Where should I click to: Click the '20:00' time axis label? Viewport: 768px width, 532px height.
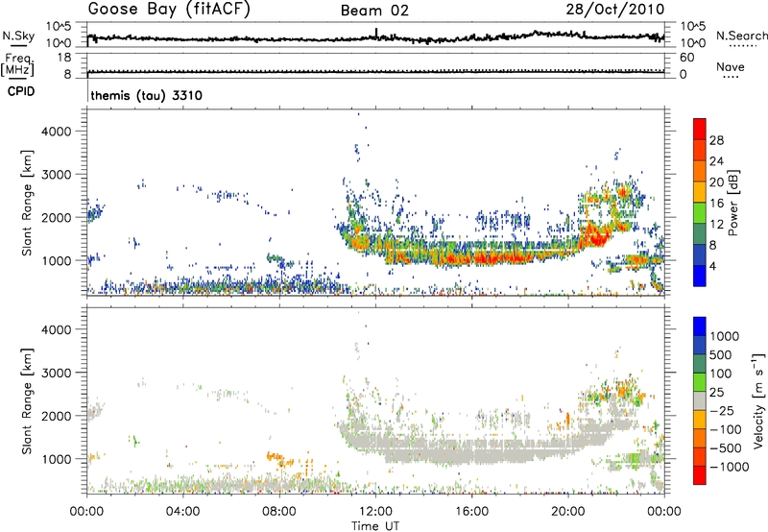coord(568,512)
